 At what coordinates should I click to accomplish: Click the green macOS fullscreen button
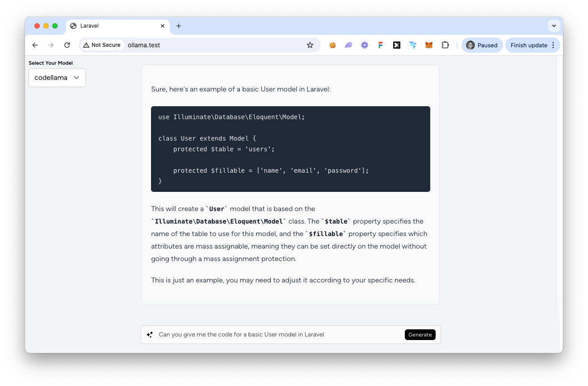[55, 26]
